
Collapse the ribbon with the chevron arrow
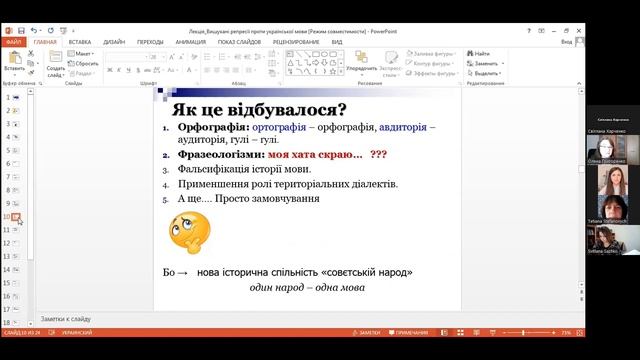579,83
